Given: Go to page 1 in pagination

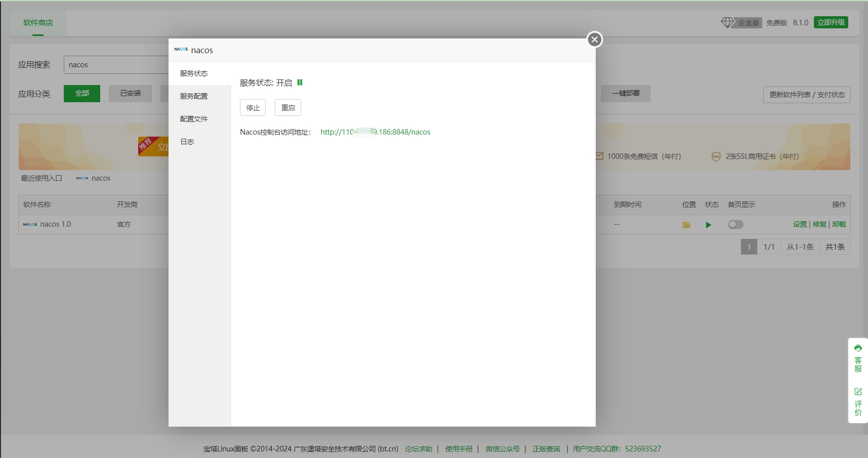Looking at the screenshot, I should pos(749,247).
